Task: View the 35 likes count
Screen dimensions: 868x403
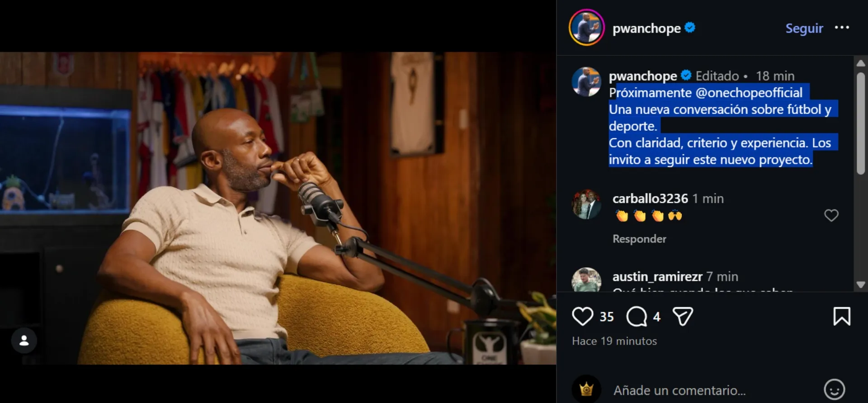Action: (607, 317)
